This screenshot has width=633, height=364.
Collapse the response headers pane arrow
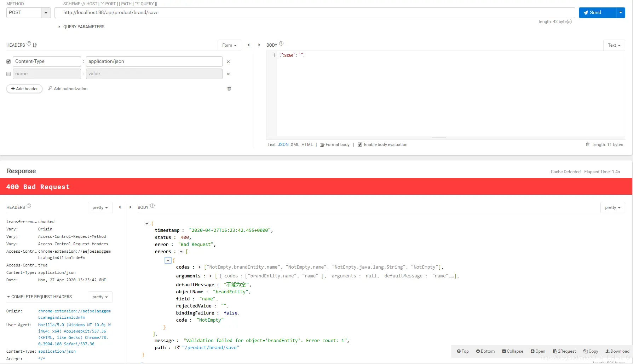(x=120, y=207)
